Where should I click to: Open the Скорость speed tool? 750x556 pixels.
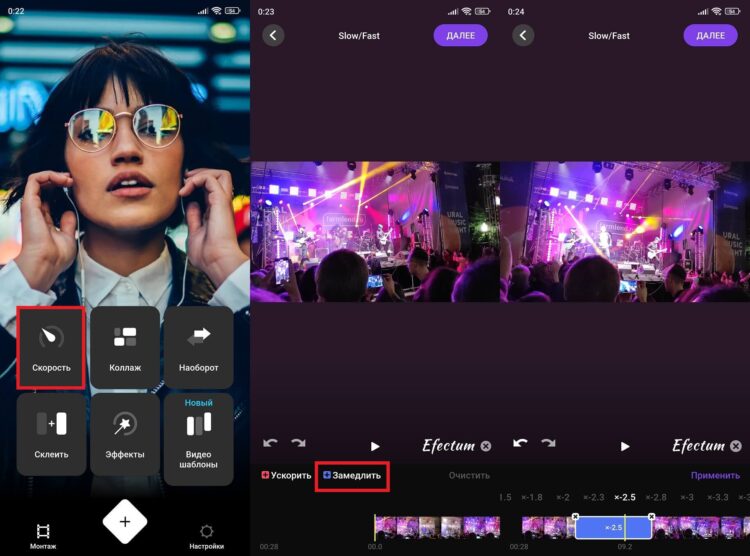point(51,347)
